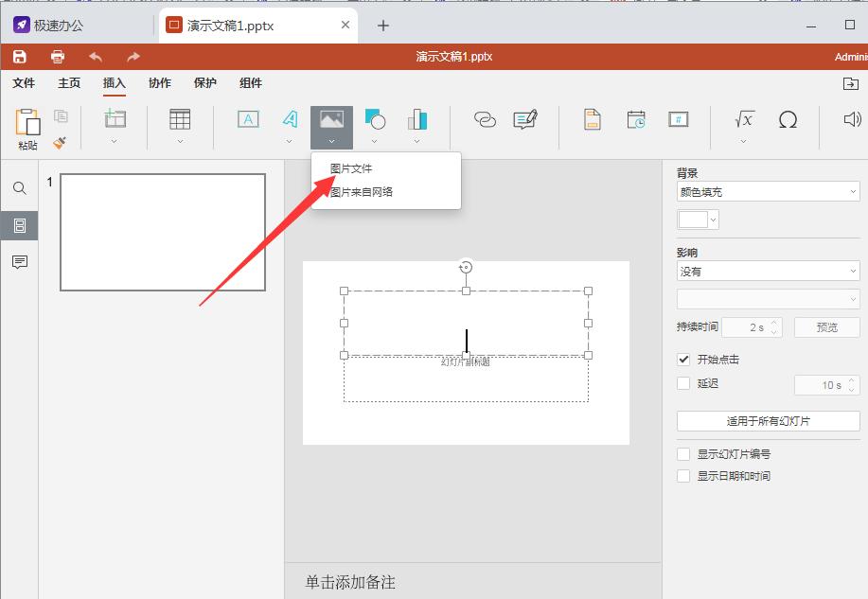Open the 背景 color fill dropdown
This screenshot has width=868, height=599.
[x=767, y=190]
